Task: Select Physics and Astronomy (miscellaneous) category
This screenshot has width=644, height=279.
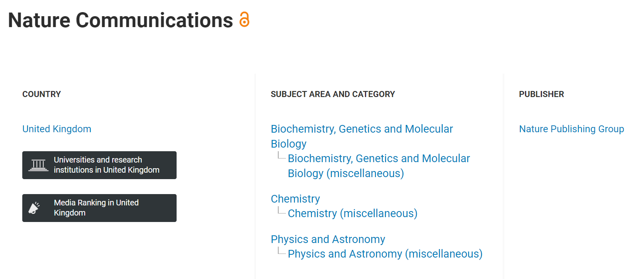Action: 385,254
